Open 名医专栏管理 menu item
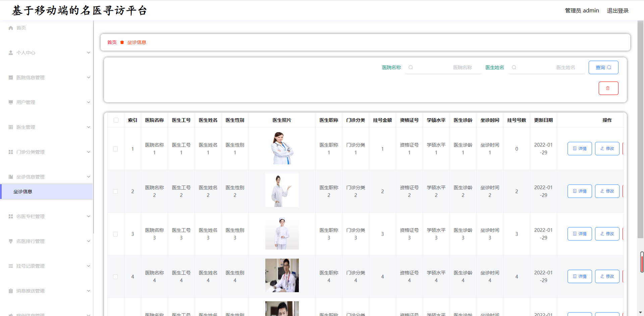The height and width of the screenshot is (316, 644). (46, 216)
